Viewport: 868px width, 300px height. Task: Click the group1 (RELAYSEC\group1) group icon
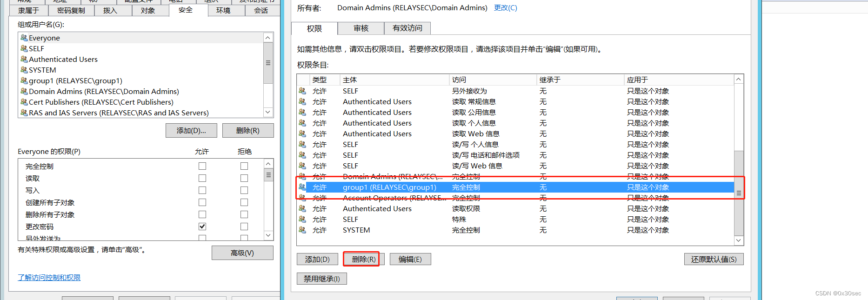[24, 80]
